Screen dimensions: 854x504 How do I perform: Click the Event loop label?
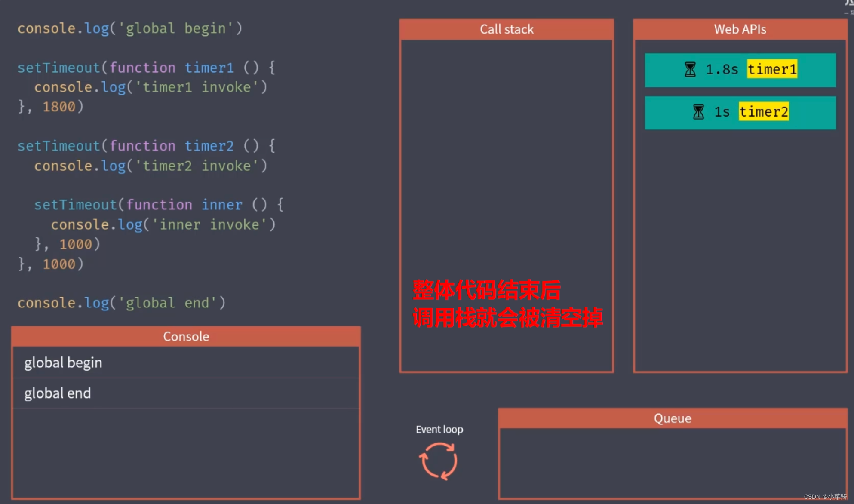(x=439, y=429)
